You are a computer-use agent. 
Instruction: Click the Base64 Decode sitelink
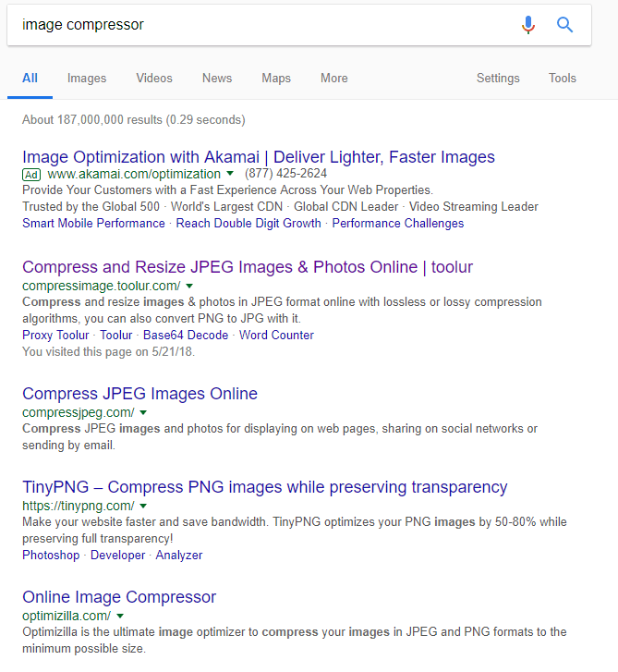186,336
